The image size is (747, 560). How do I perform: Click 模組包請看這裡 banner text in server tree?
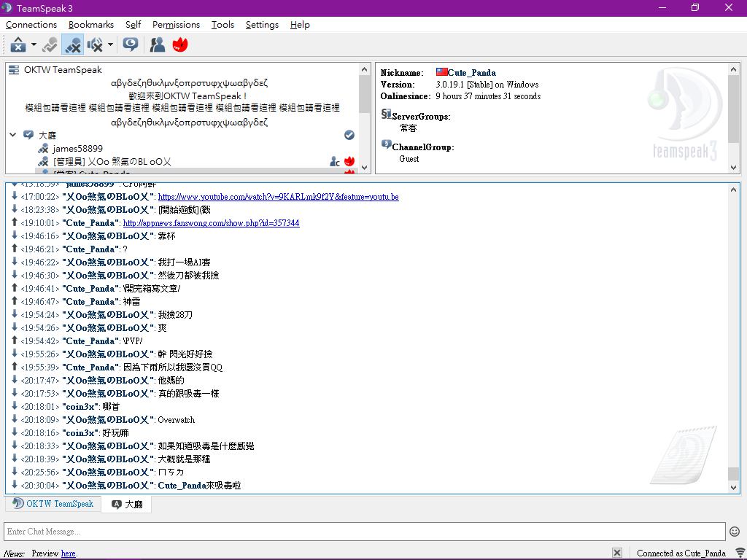182,108
